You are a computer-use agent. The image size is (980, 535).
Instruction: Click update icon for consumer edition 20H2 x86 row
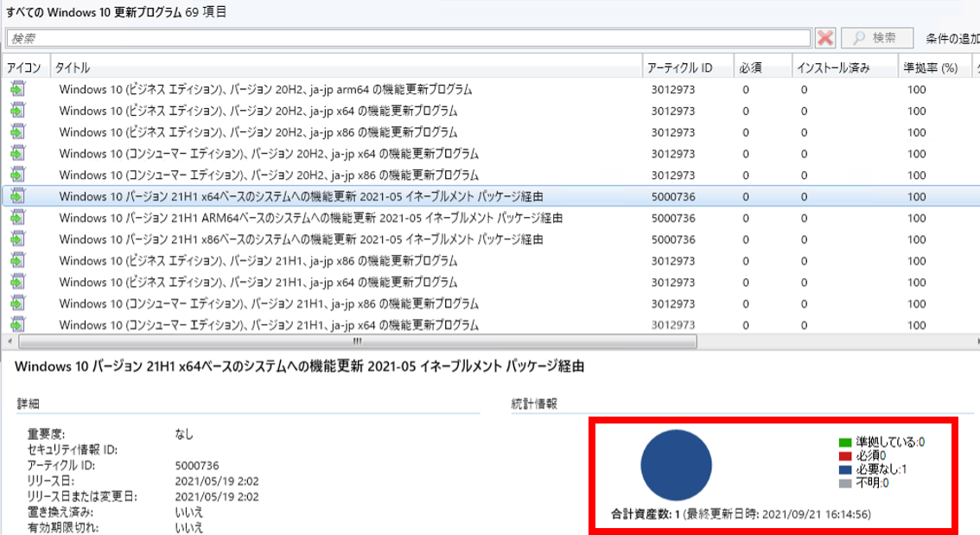pyautogui.click(x=17, y=175)
